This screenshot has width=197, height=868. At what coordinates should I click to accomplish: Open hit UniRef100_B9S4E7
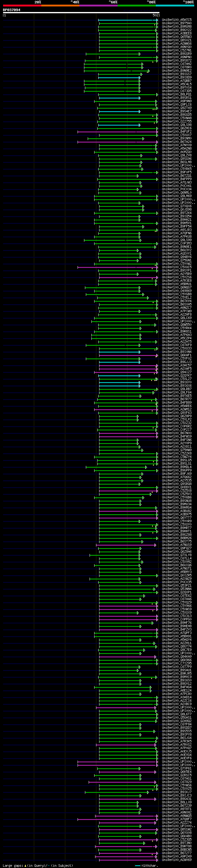(x=177, y=111)
